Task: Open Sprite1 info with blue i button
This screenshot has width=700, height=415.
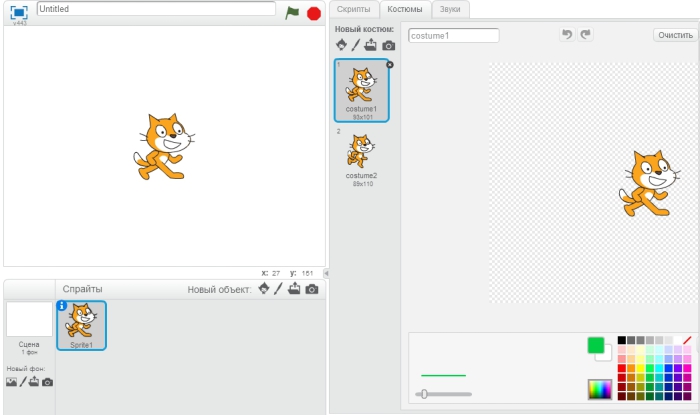Action: [x=62, y=305]
